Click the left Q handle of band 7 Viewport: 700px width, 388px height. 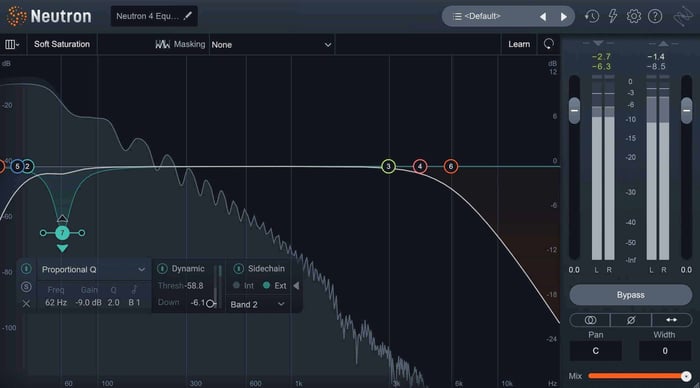[43, 233]
